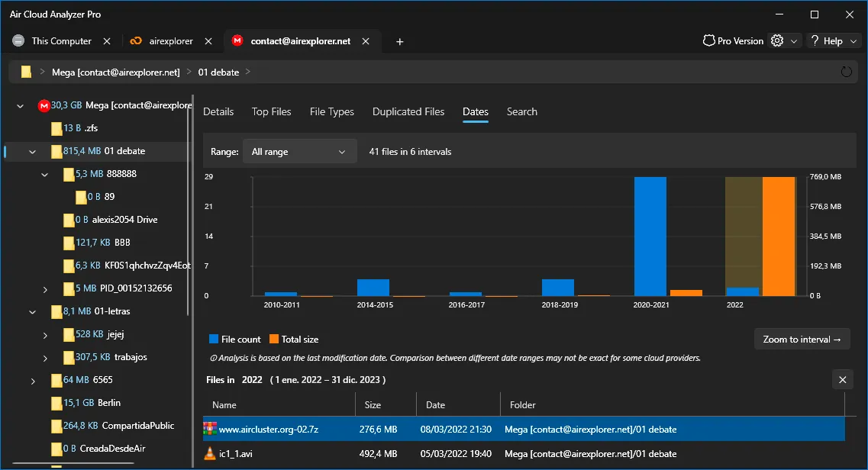Image resolution: width=868 pixels, height=470 pixels.
Task: Collapse the 01-letras folder node
Action: click(32, 312)
